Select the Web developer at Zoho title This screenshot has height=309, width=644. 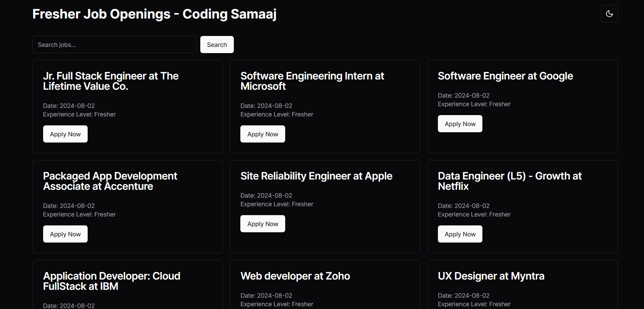295,276
